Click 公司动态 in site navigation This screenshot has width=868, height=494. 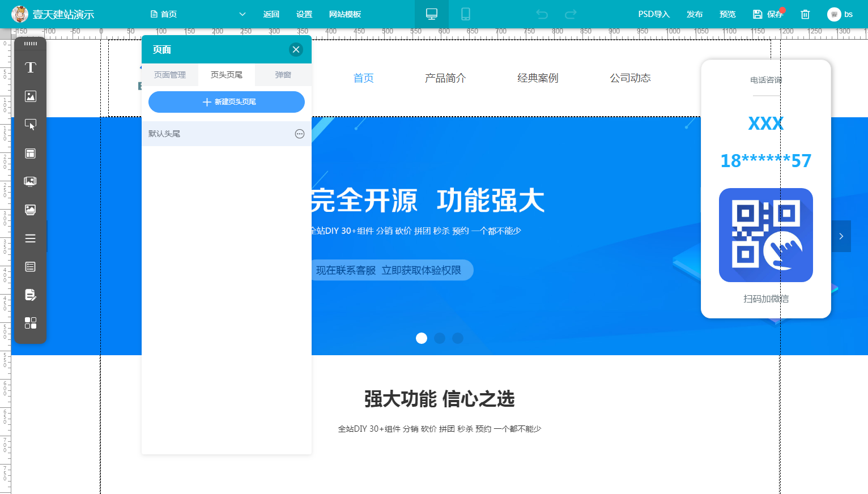(x=630, y=78)
